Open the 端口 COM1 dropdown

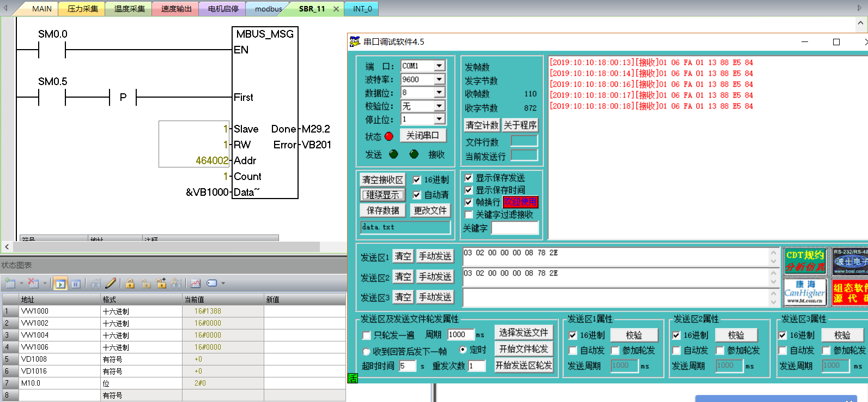click(439, 66)
